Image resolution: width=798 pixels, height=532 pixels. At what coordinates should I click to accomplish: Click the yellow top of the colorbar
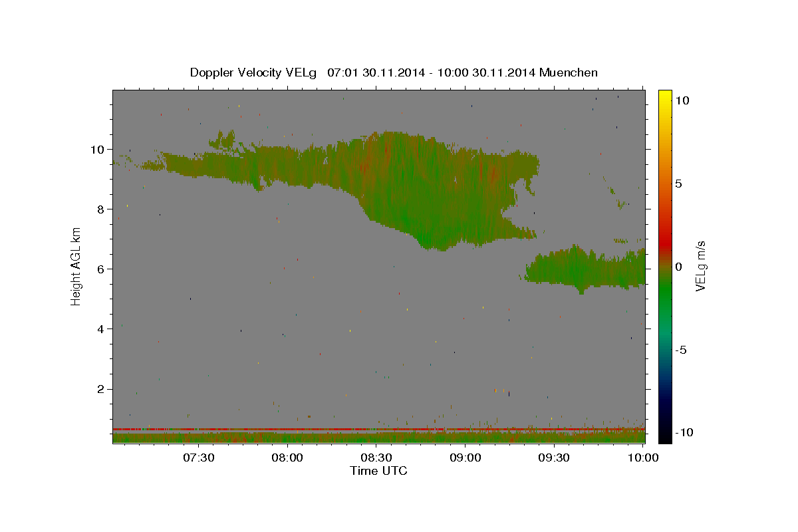pos(665,94)
